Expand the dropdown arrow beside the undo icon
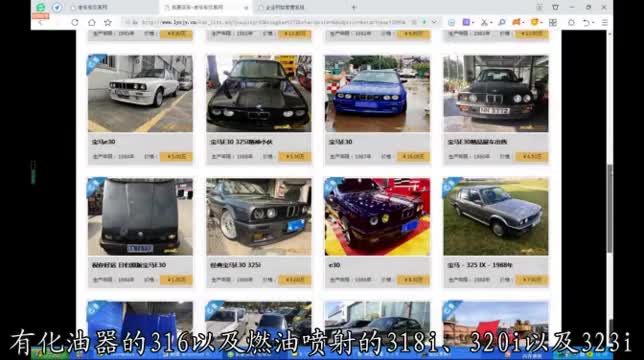Image resolution: width=644 pixels, height=360 pixels. point(593,23)
